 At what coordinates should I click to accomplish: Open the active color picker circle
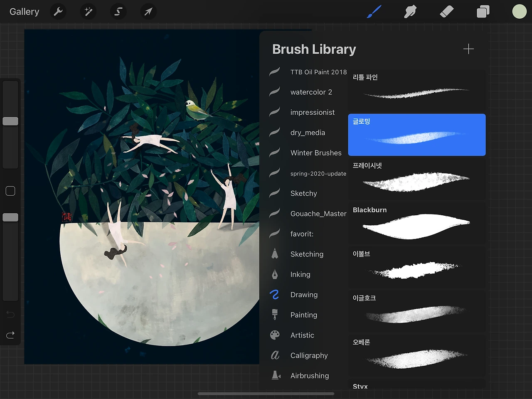pos(519,12)
